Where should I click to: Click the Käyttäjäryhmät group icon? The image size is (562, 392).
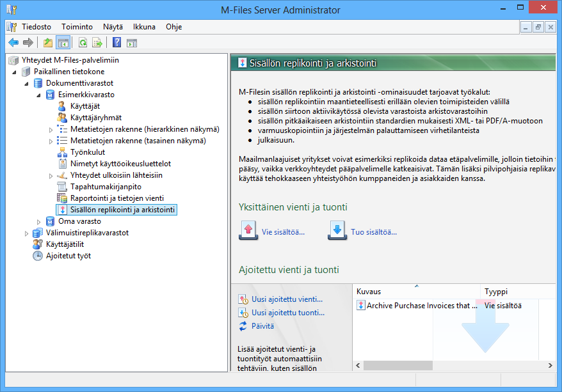tap(62, 118)
